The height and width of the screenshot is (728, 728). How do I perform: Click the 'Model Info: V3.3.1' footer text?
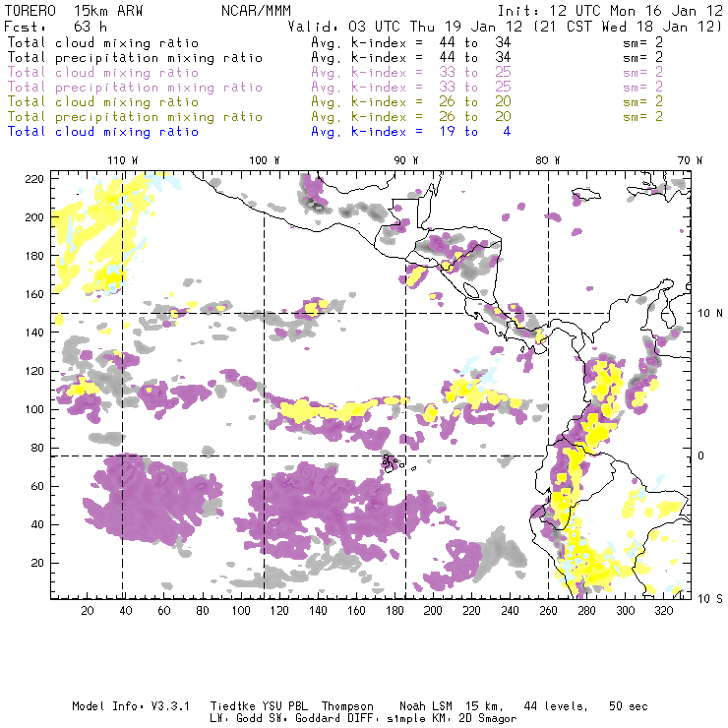click(131, 706)
